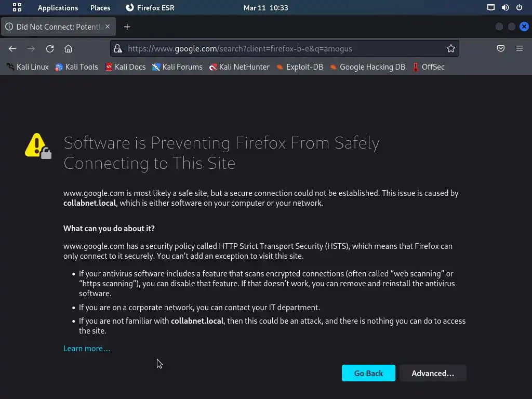
Task: Open the Kali Linux bookmark
Action: point(28,67)
